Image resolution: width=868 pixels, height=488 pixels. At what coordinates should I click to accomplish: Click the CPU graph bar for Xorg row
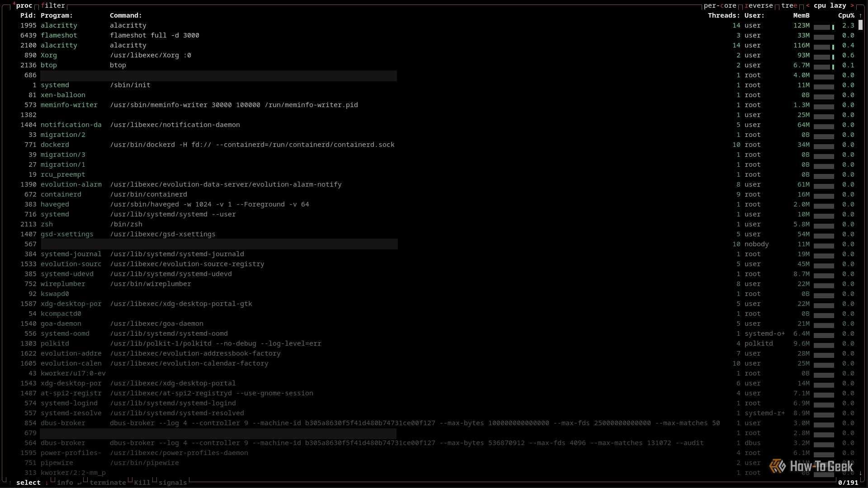point(824,57)
